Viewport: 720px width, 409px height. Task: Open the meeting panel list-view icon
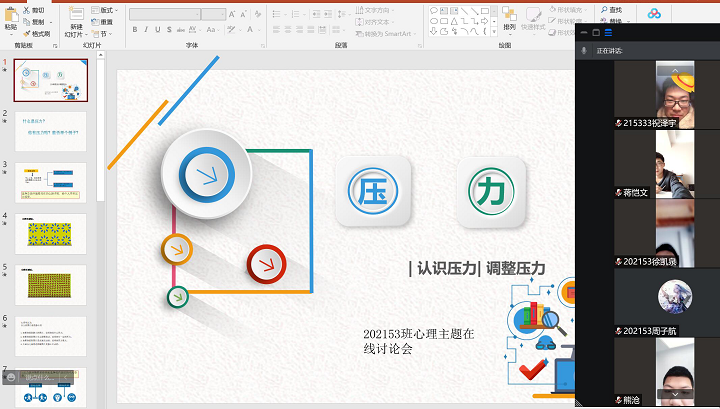[608, 33]
